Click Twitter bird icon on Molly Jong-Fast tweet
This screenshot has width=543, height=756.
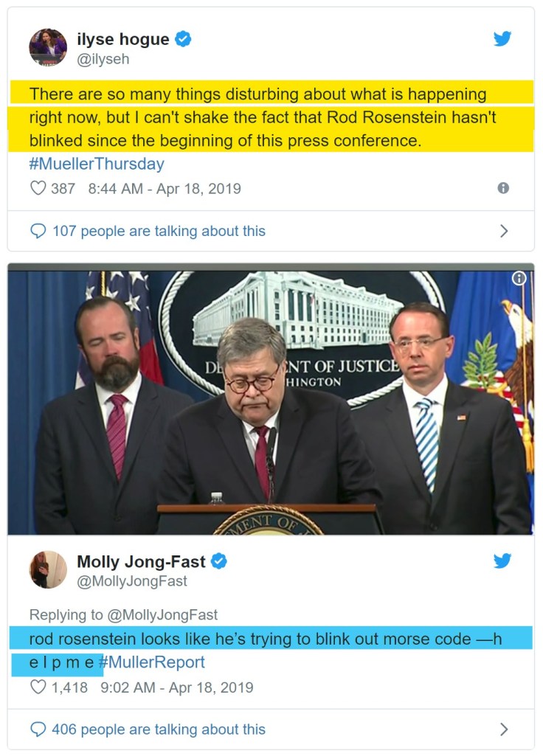(x=502, y=561)
